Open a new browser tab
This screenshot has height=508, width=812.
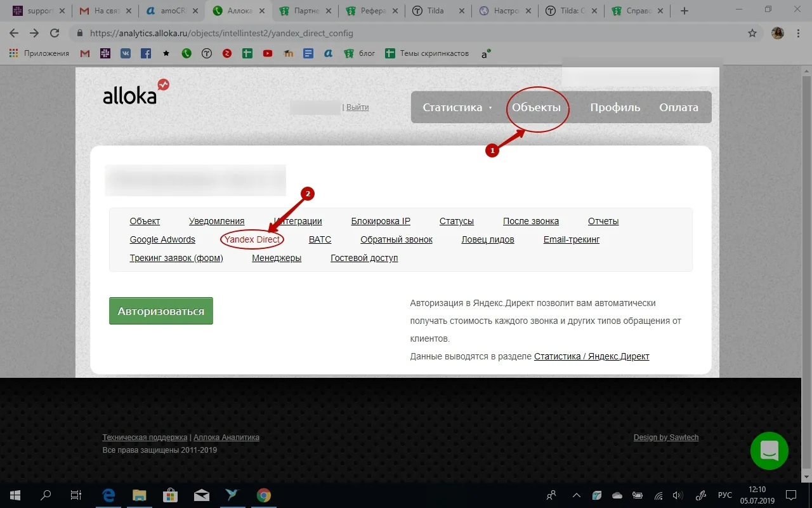coord(684,11)
